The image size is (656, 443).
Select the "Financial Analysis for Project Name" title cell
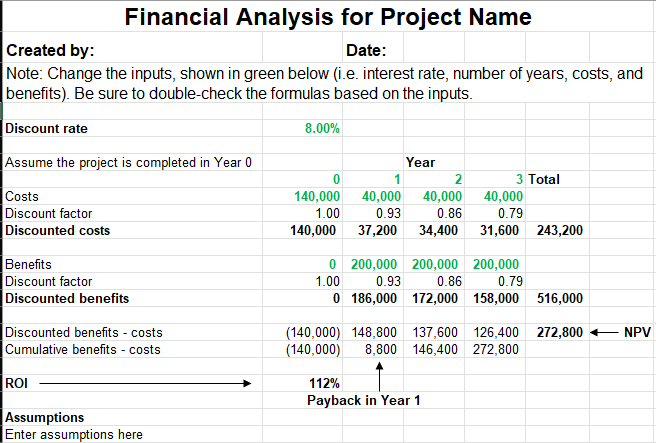(328, 17)
